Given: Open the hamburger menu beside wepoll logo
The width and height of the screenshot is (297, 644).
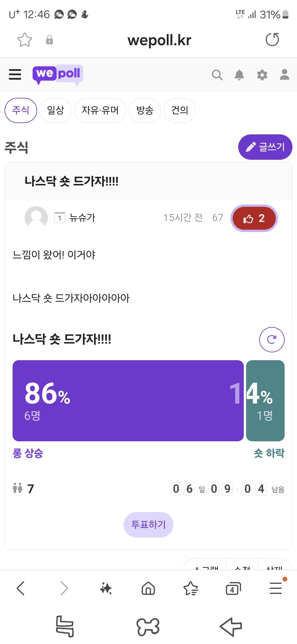Looking at the screenshot, I should pyautogui.click(x=15, y=75).
